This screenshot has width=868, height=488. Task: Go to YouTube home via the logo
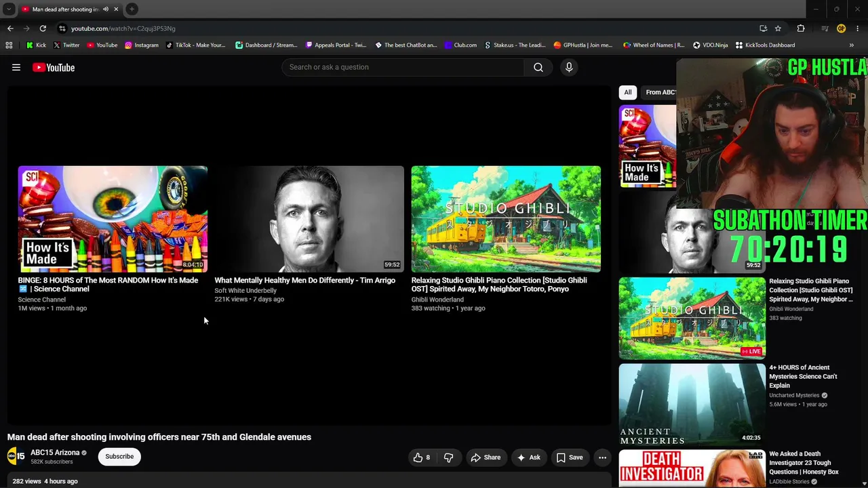tap(54, 67)
